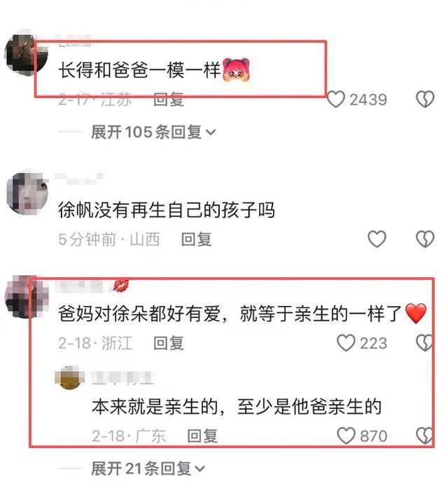The image size is (448, 495).
Task: Dislike the 长得和爸爸一模一样 comment
Action: 425,99
